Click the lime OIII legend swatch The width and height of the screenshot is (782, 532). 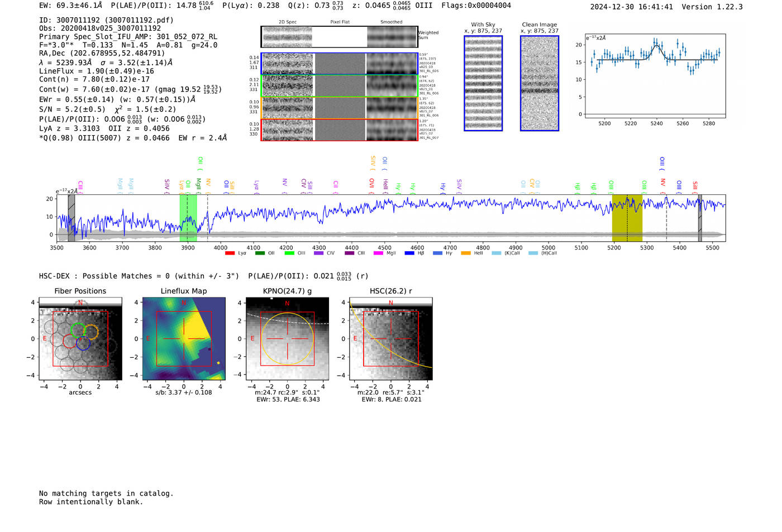click(x=289, y=253)
